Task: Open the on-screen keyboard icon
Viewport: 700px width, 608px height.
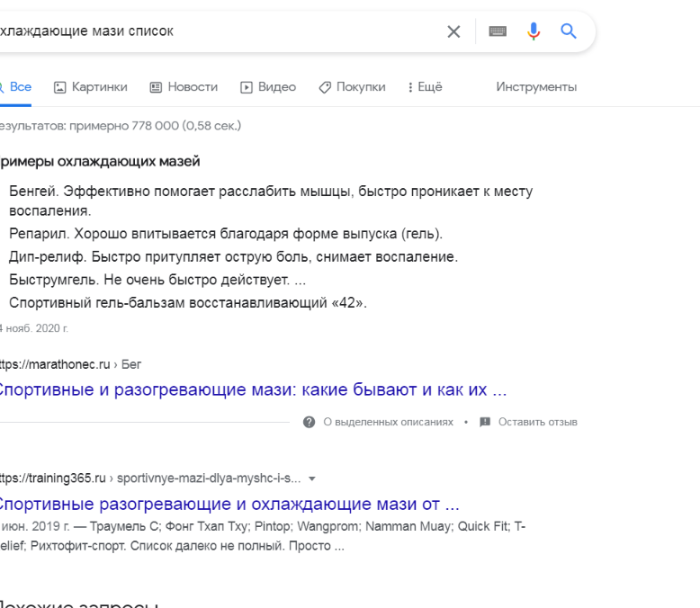Action: pos(498,31)
